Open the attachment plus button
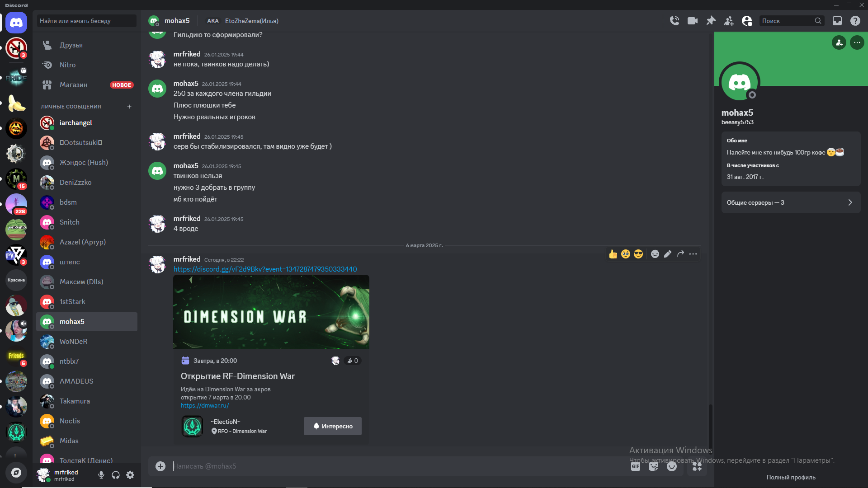 pyautogui.click(x=160, y=466)
